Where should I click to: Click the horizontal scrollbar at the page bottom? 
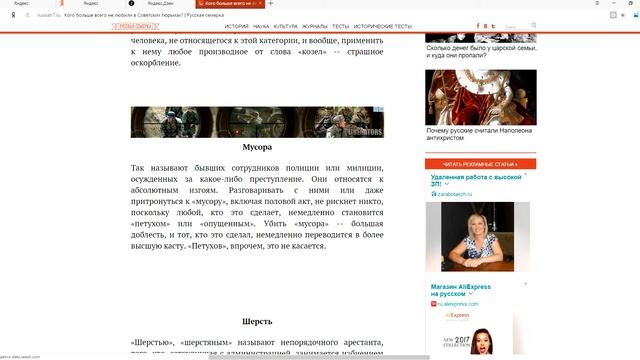click(319, 358)
